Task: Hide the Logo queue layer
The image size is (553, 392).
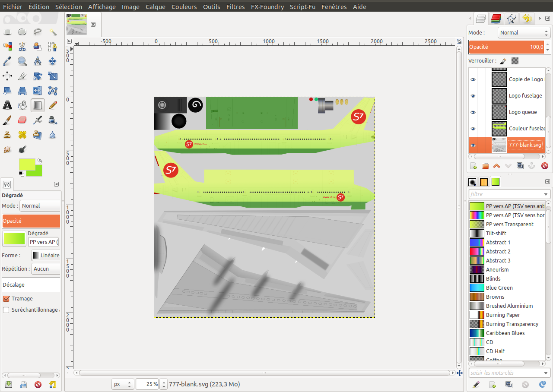Action: (473, 112)
